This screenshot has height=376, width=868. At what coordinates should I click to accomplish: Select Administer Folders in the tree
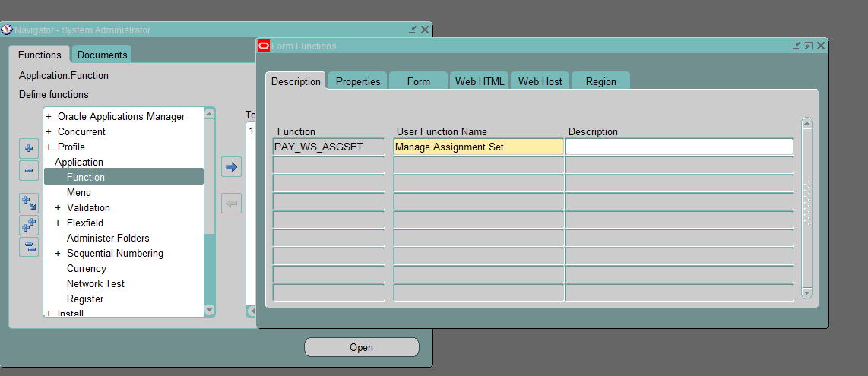point(108,238)
